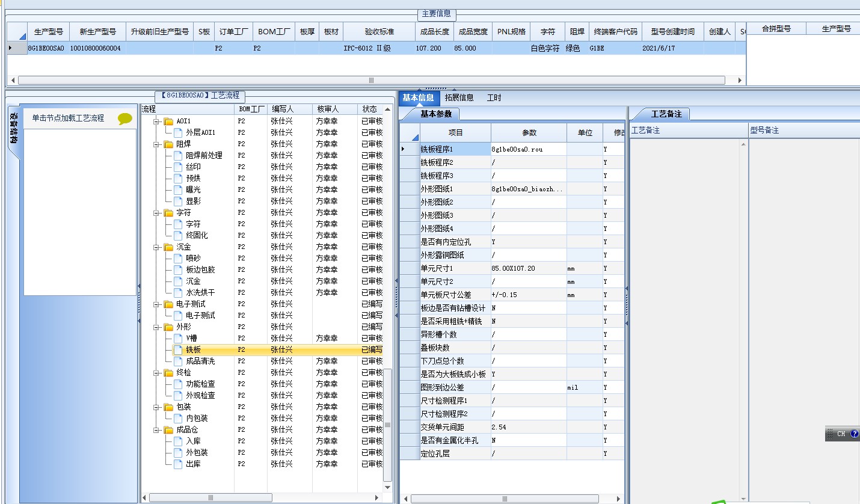Viewport: 860px width, 504px height.
Task: Click the document icon for 外观检查
Action: pos(178,395)
